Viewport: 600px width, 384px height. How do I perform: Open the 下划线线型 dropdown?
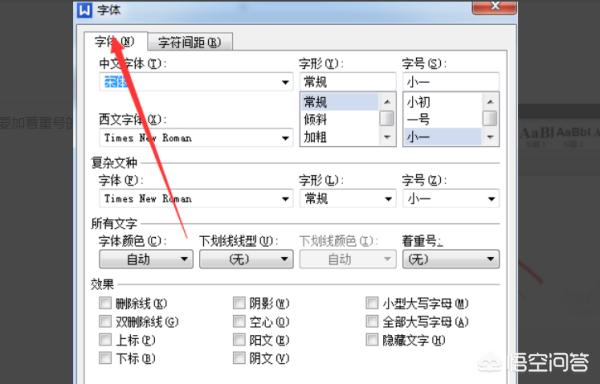pyautogui.click(x=246, y=259)
